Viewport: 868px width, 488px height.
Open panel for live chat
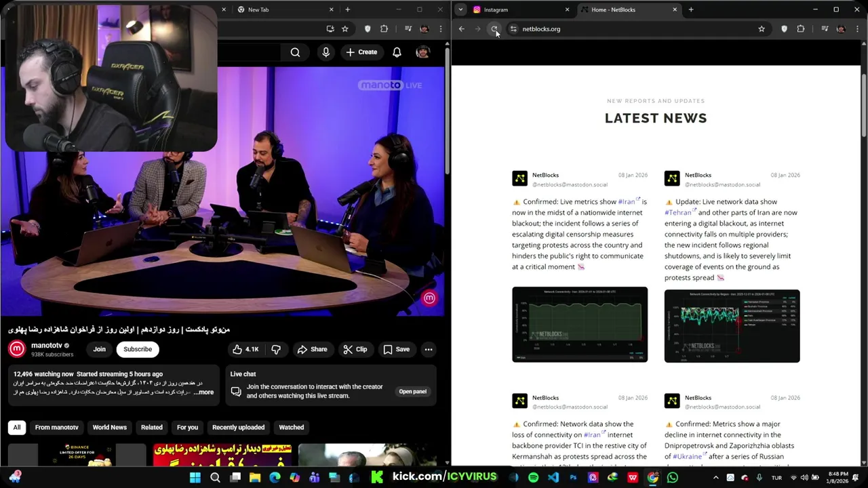pos(412,391)
